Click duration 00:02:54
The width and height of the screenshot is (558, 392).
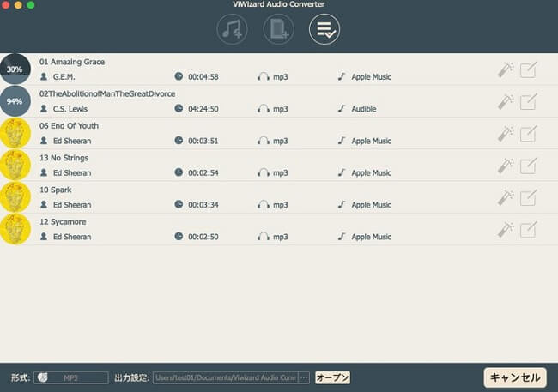point(203,173)
